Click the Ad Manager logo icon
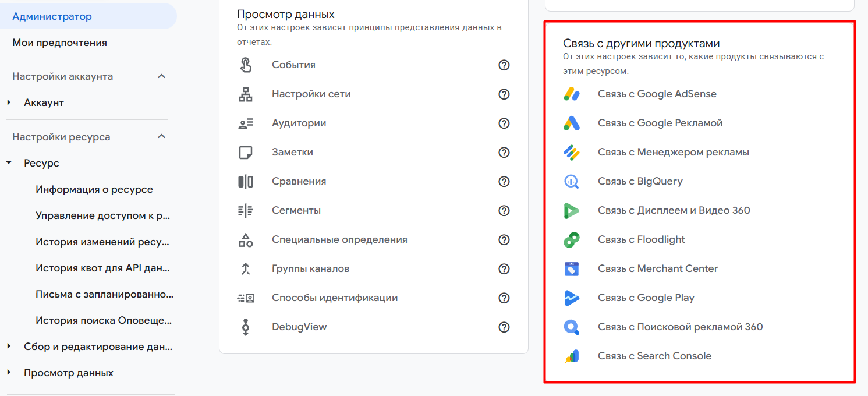Screen dimensions: 868x396 (x=572, y=152)
